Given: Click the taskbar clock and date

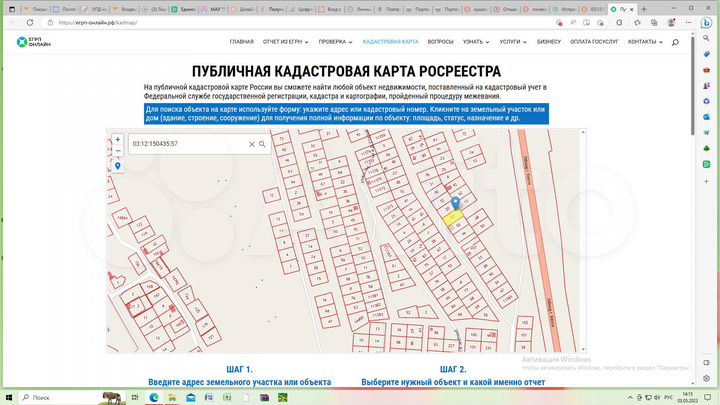Looking at the screenshot, I should point(687,397).
